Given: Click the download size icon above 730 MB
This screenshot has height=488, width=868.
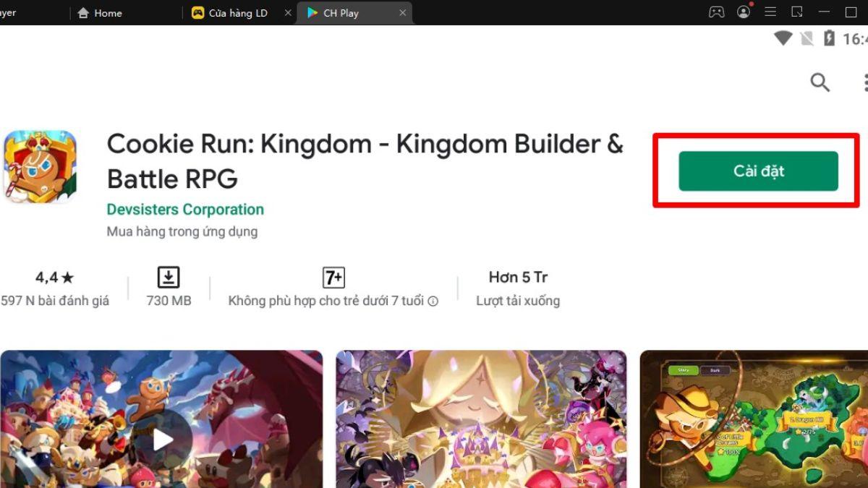Looking at the screenshot, I should pyautogui.click(x=169, y=278).
